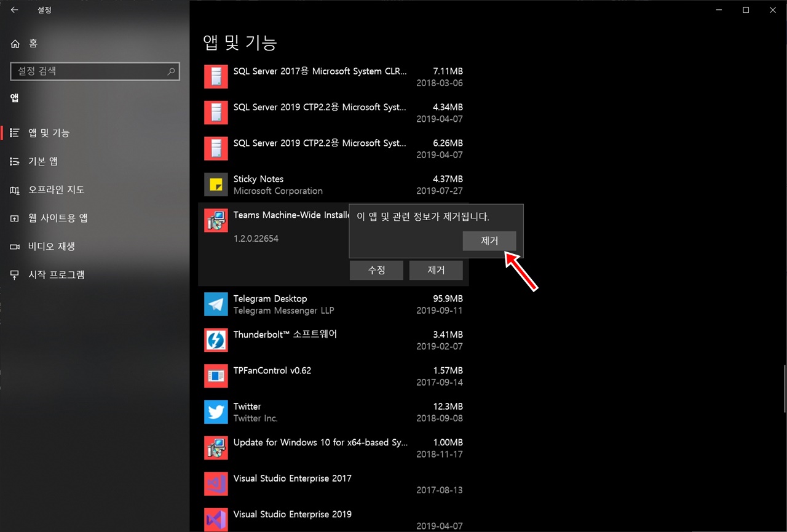This screenshot has height=532, width=787.
Task: Select the TPFanControl v0.62 list entry
Action: (x=333, y=376)
